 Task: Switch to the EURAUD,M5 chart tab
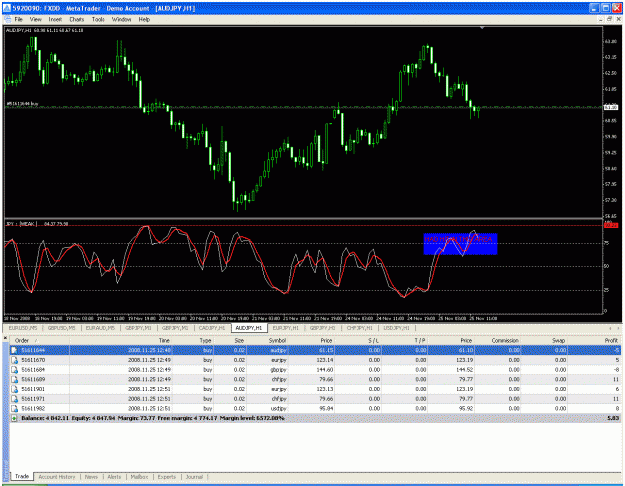(100, 328)
